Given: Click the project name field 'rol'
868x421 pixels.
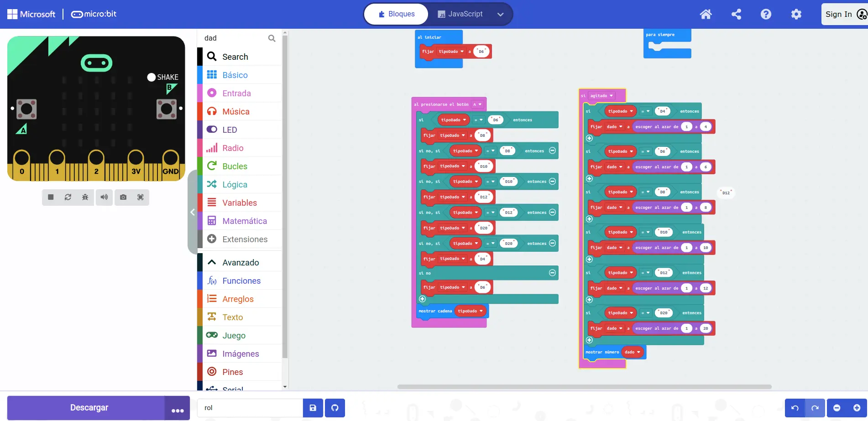Looking at the screenshot, I should coord(250,408).
